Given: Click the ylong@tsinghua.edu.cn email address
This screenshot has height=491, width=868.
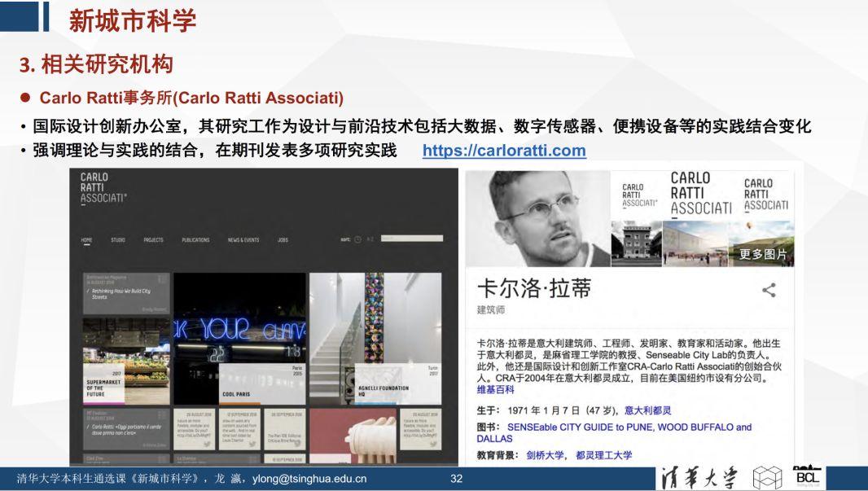Looking at the screenshot, I should (x=309, y=479).
